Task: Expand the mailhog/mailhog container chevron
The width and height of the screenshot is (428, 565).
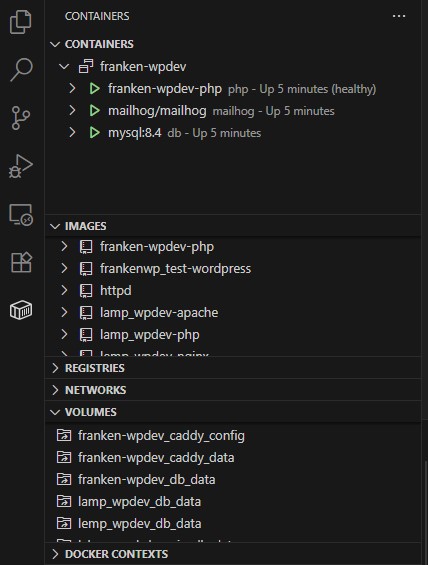Action: (72, 111)
